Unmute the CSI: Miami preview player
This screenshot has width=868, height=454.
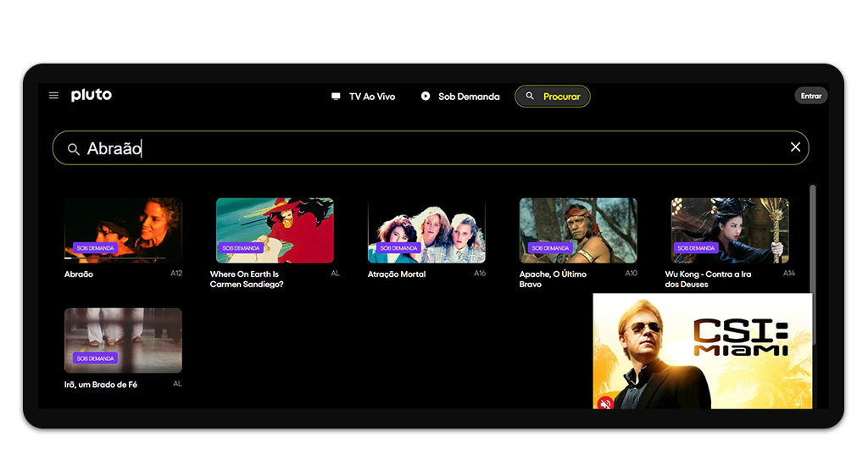(605, 403)
